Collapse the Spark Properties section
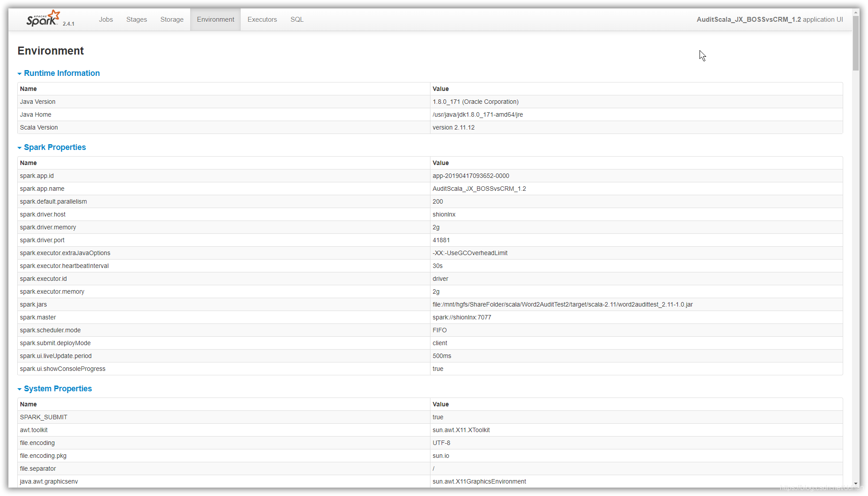 pyautogui.click(x=51, y=147)
